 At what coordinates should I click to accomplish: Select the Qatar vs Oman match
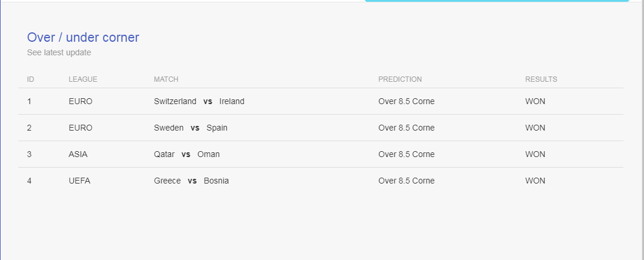[187, 154]
